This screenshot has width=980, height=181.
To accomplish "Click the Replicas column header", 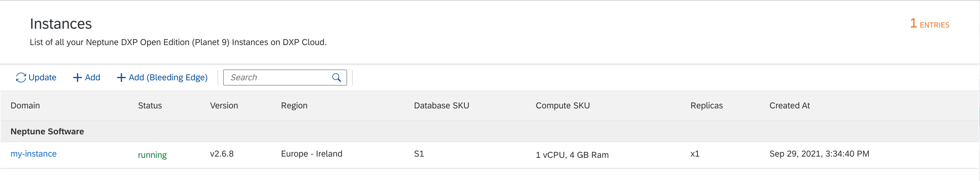I will pos(706,106).
